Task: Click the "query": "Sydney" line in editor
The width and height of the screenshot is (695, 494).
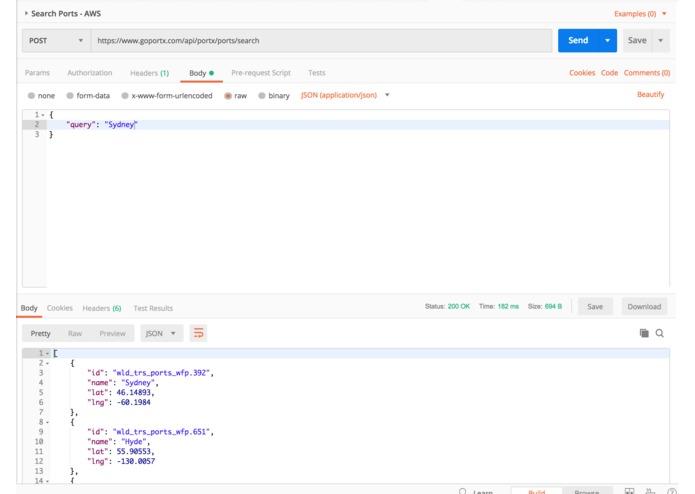Action: click(x=358, y=124)
